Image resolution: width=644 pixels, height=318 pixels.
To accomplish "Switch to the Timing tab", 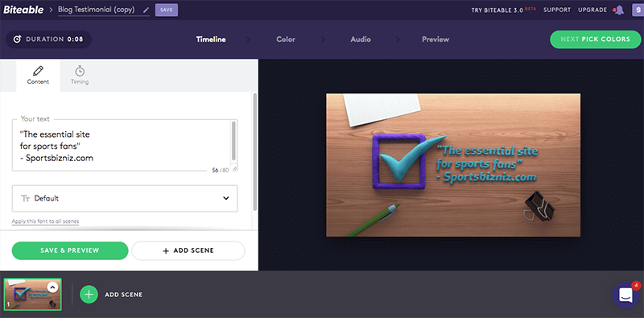I will click(x=80, y=76).
